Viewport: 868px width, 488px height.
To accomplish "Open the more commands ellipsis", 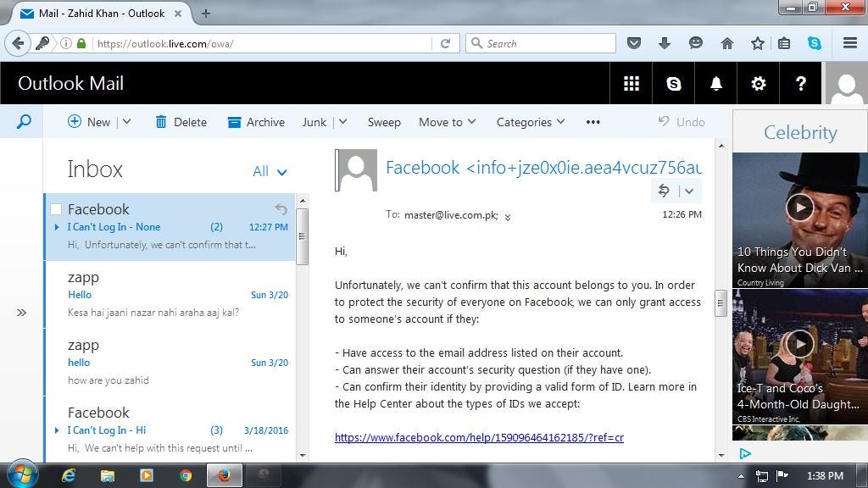I will click(593, 122).
